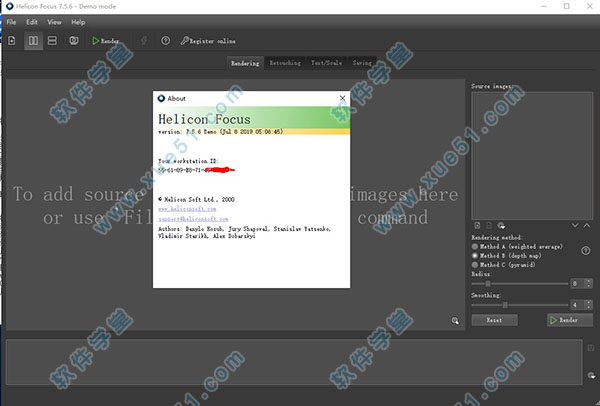Select Method C (pyramid)

pyautogui.click(x=504, y=265)
